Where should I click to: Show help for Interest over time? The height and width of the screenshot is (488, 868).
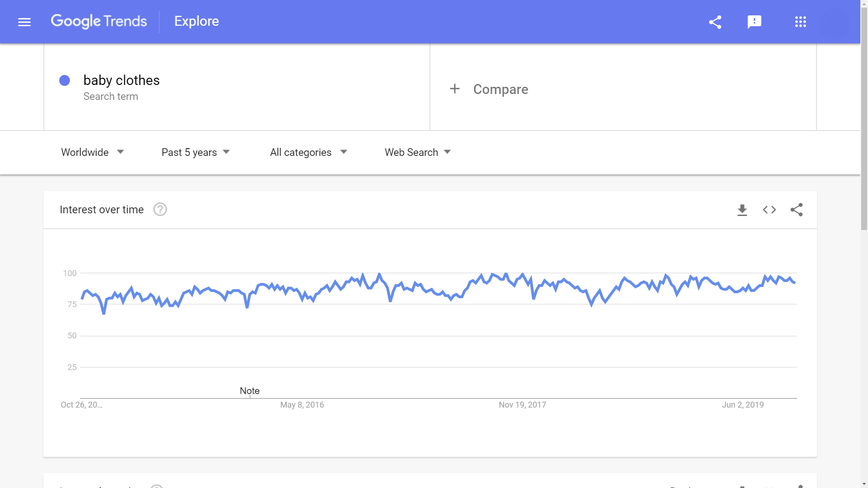pyautogui.click(x=160, y=210)
